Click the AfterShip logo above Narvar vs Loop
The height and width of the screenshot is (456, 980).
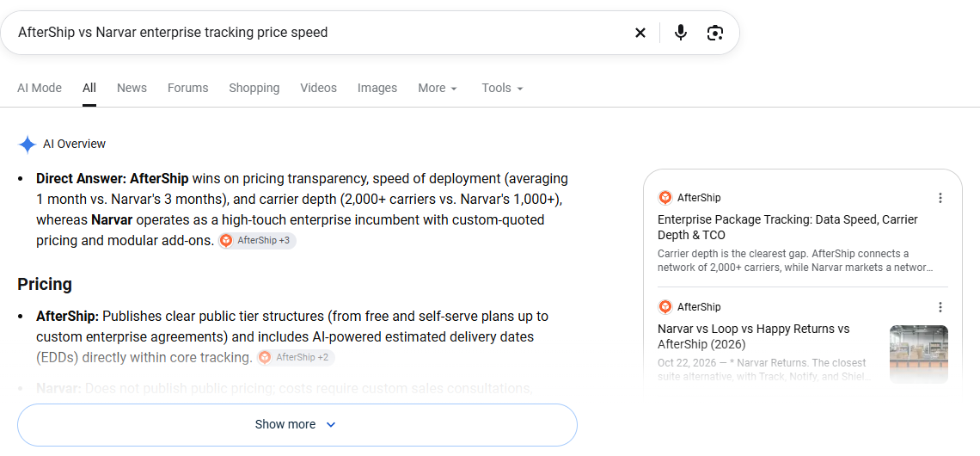tap(665, 306)
